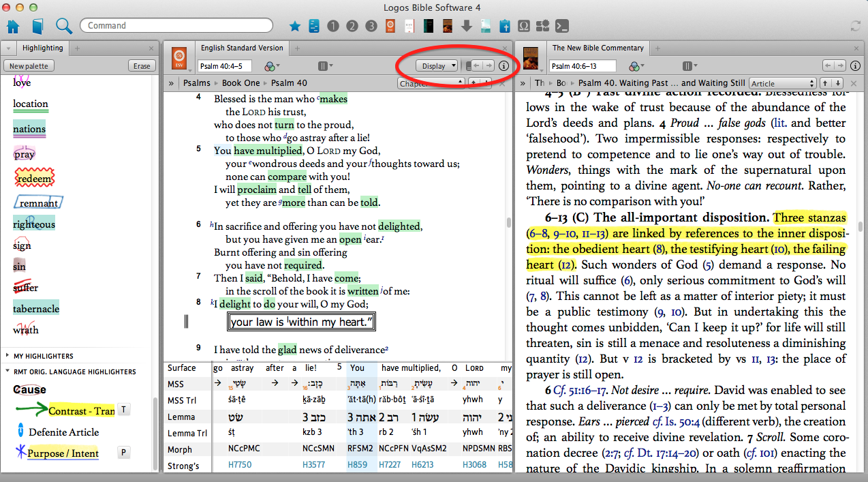
Task: Collapse RMT Orig. Language Highlighters section
Action: point(7,372)
